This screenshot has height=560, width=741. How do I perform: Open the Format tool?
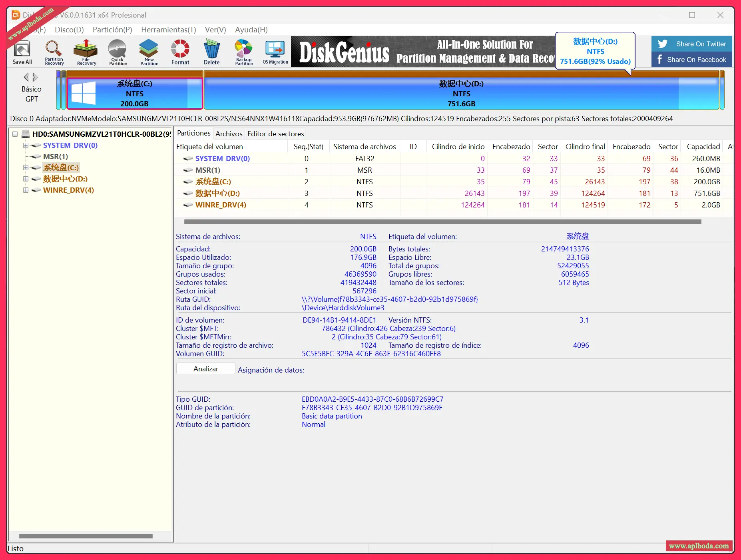coord(180,52)
